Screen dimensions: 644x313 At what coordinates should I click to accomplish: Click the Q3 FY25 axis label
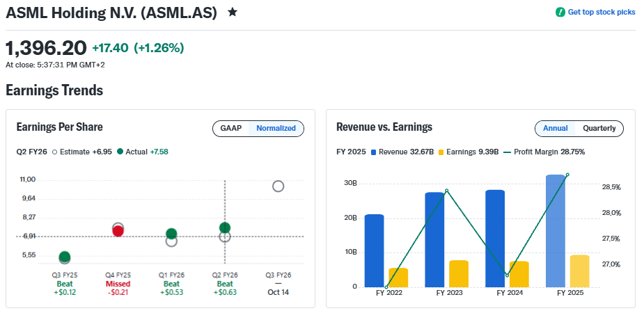(x=65, y=275)
